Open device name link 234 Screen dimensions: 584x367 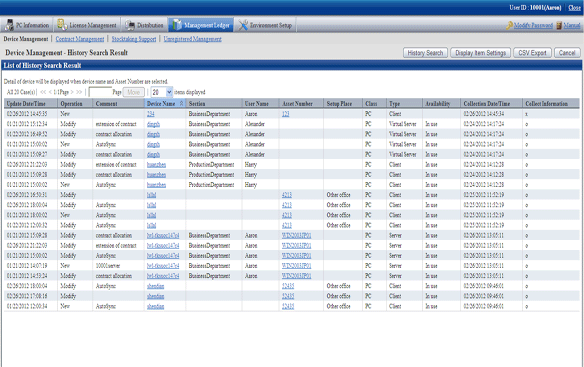coord(150,114)
